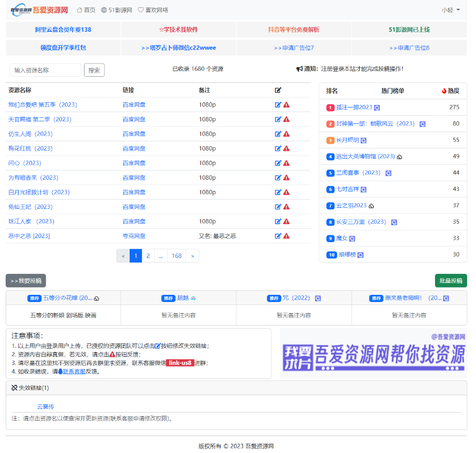Click the netdisk icon beside 琅琊榜

coord(361,255)
